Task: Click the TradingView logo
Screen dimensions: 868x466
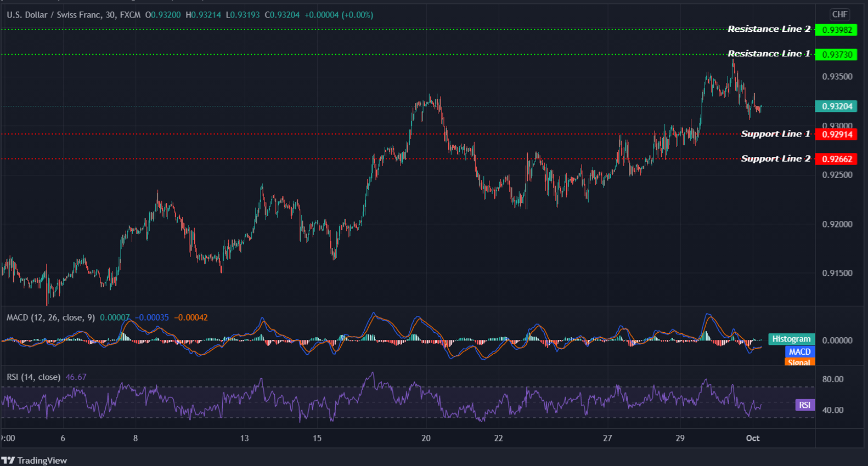Action: click(x=34, y=461)
